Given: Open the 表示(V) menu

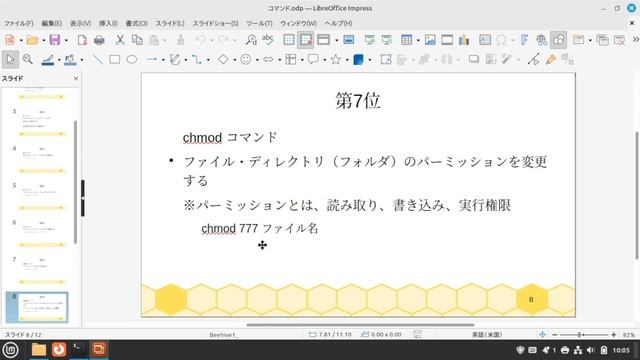Looking at the screenshot, I should [x=80, y=23].
